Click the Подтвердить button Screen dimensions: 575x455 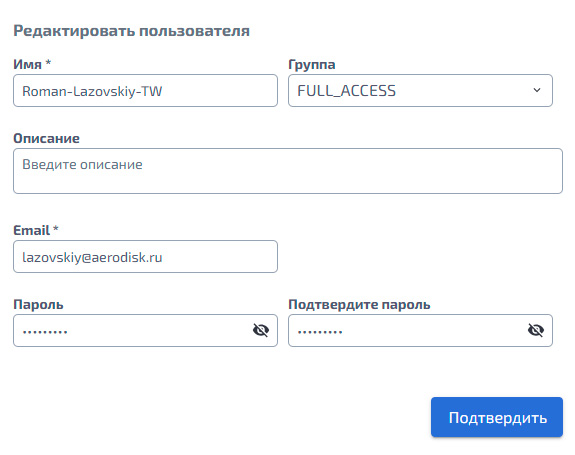click(497, 417)
